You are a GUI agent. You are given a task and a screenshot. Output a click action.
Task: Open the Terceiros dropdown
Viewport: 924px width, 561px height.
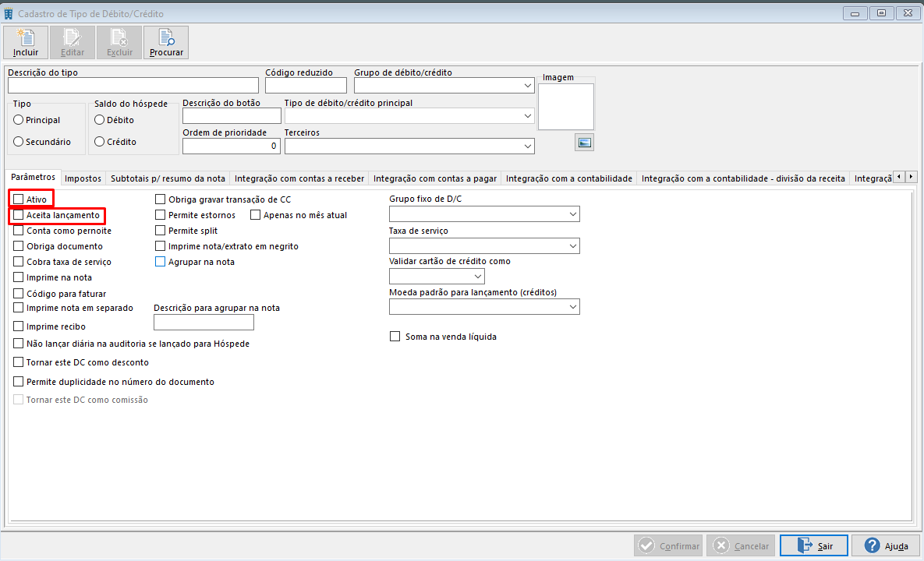point(527,146)
